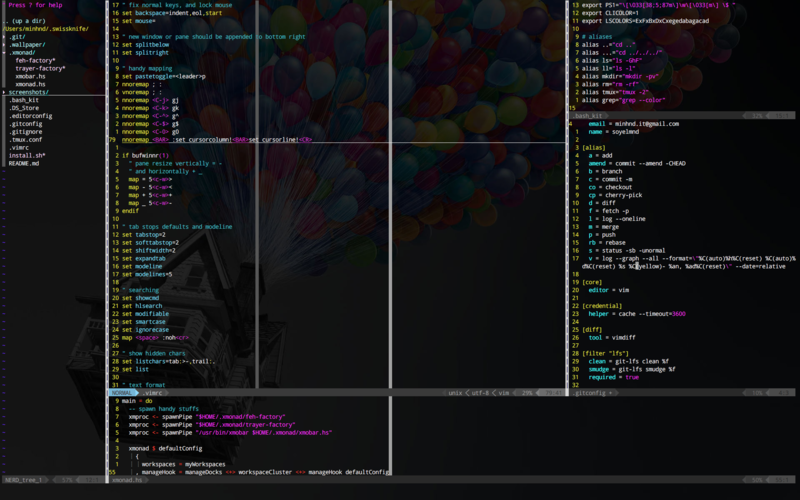Click the 'co = checkout' alias line

pyautogui.click(x=610, y=187)
